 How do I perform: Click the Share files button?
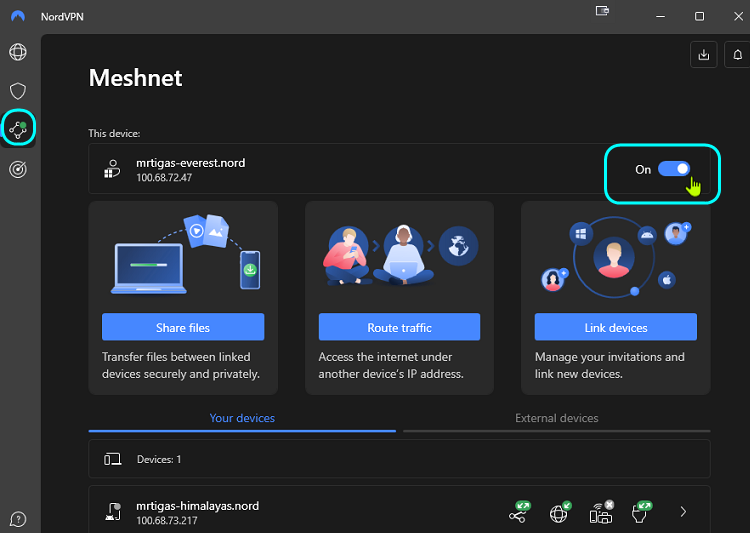click(x=183, y=327)
